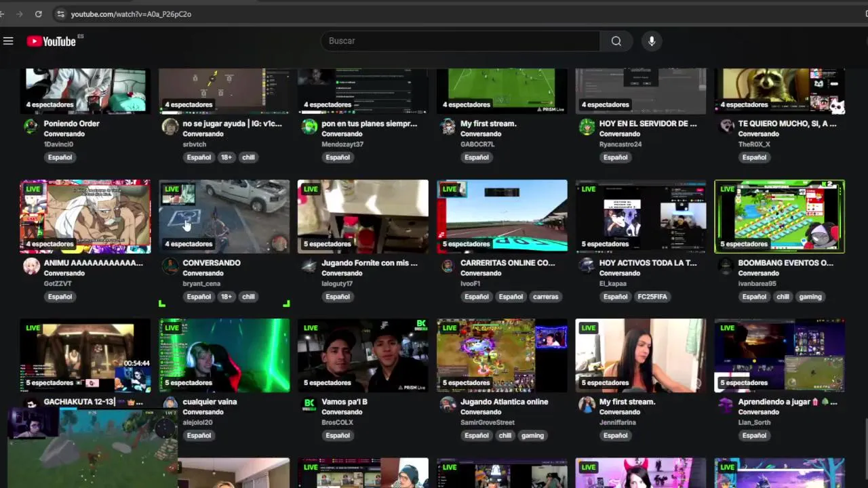Click the BrosCOLX channel name
Screen dimensions: 868x488
[x=337, y=422]
